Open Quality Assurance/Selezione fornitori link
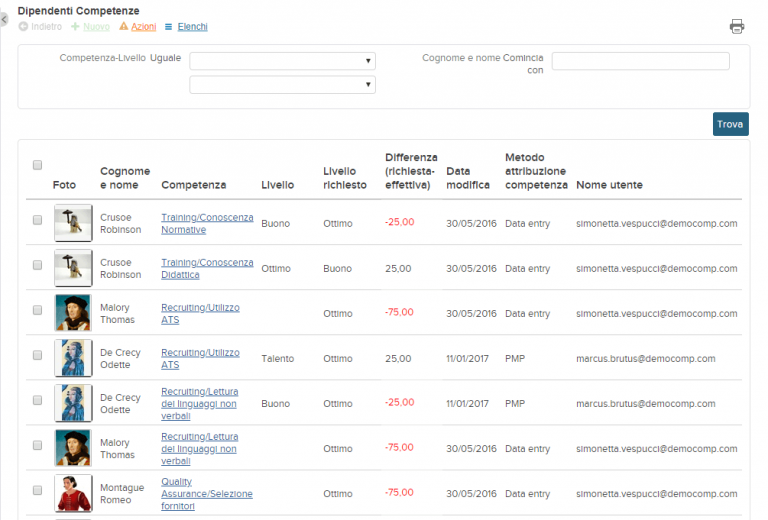The width and height of the screenshot is (768, 520). point(207,494)
